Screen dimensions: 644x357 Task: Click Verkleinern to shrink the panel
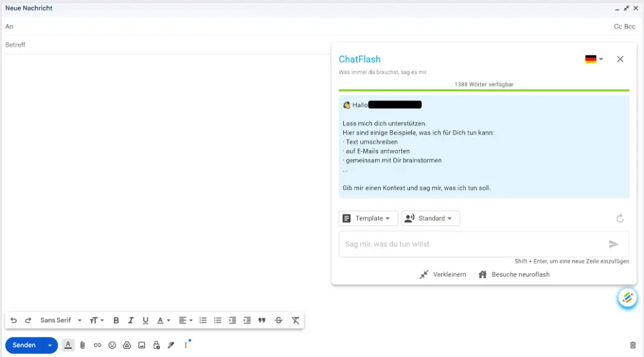click(x=443, y=274)
